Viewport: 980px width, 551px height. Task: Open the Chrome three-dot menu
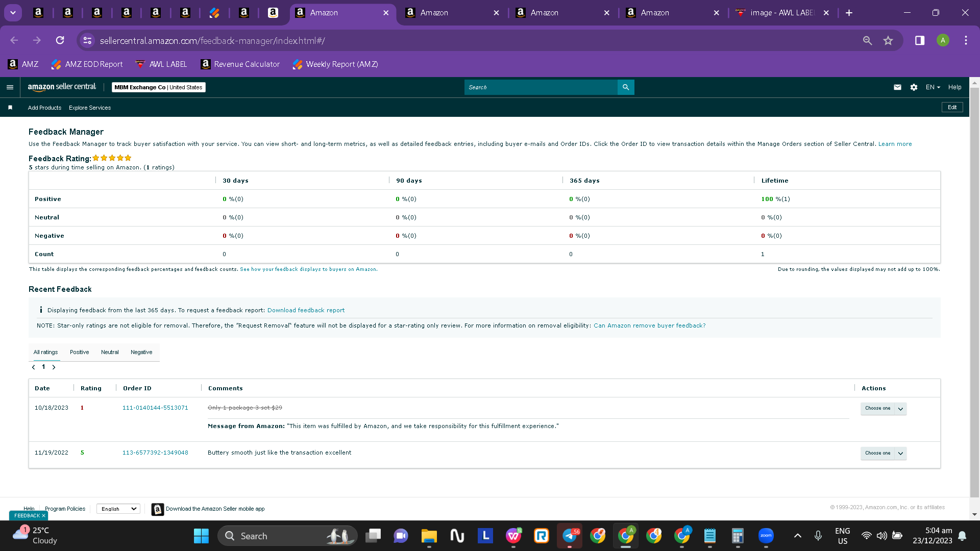point(966,40)
